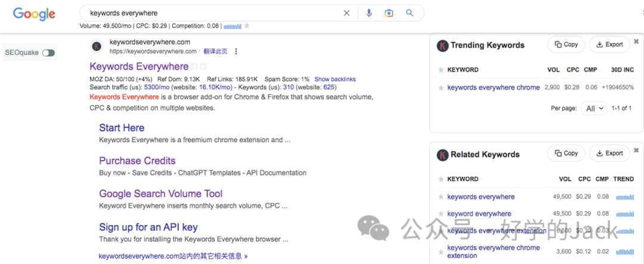The height and width of the screenshot is (264, 644).
Task: Toggle the SEOquake switch
Action: pos(48,53)
